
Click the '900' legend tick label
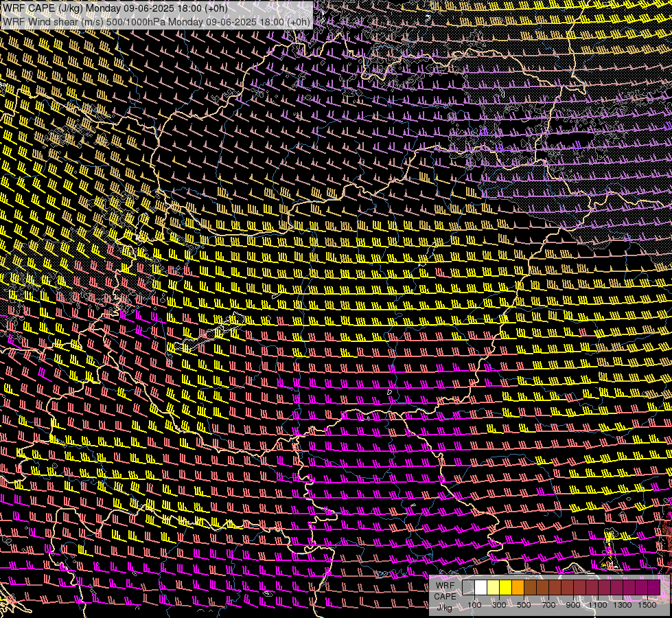pyautogui.click(x=573, y=605)
